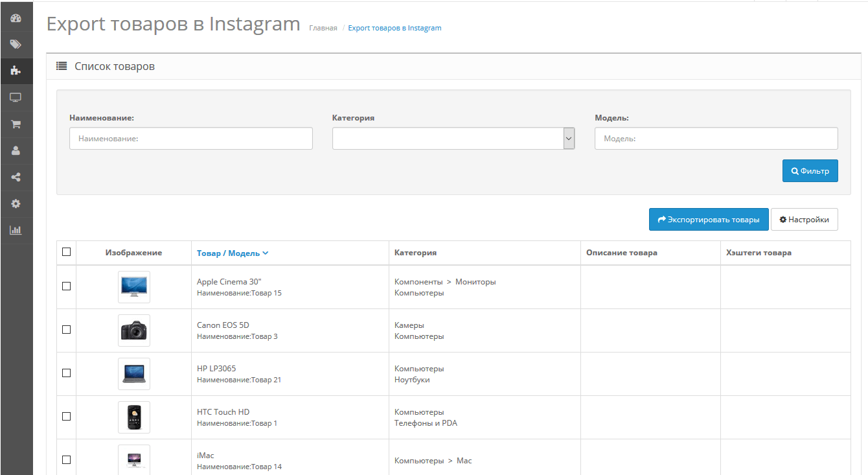This screenshot has width=868, height=475.
Task: Check the Canon EOS 5D row checkbox
Action: click(66, 329)
